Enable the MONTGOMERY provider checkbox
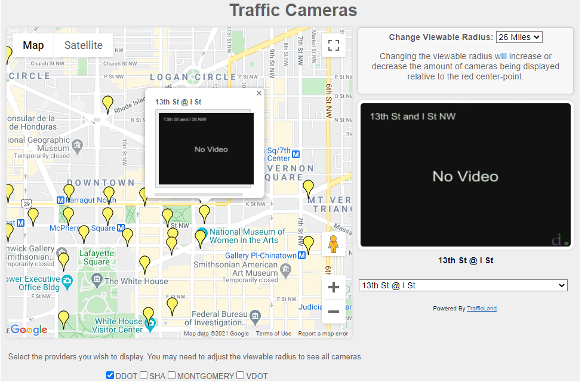 point(172,375)
